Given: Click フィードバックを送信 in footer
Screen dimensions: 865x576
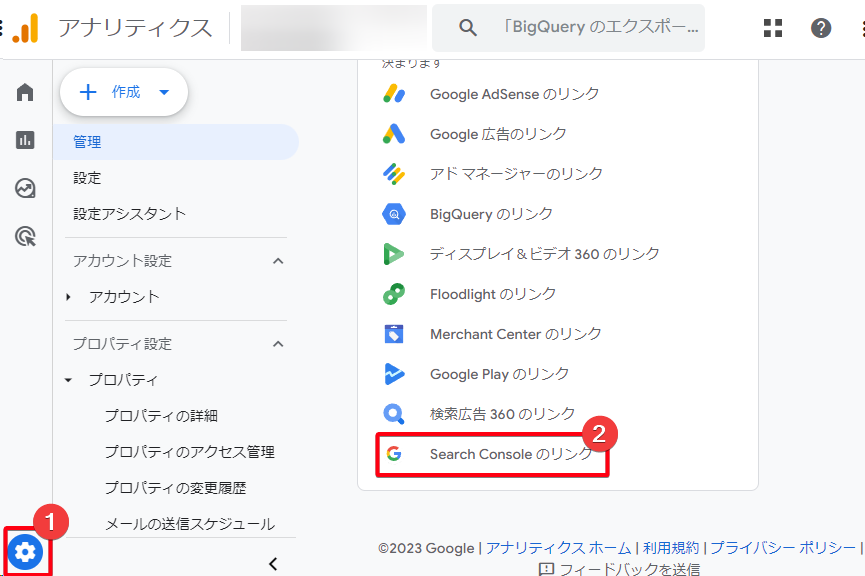Looking at the screenshot, I should tap(629, 569).
